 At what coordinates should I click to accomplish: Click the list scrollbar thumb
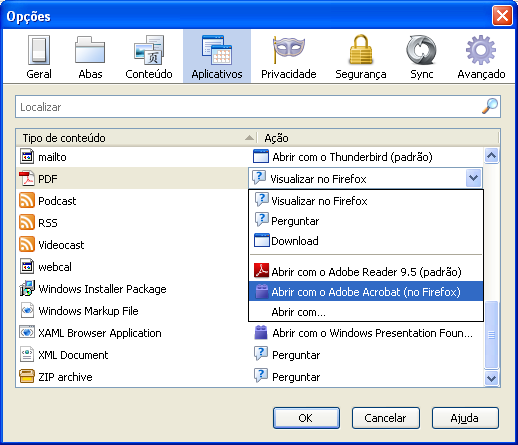[x=492, y=334]
